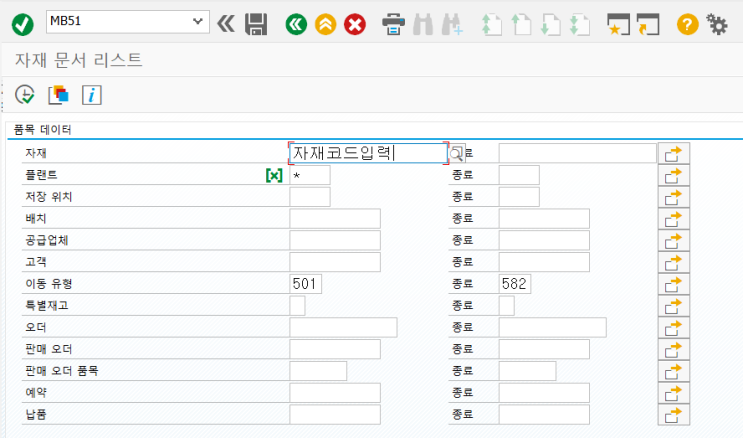
Task: Click the Save diskette icon
Action: click(x=256, y=24)
